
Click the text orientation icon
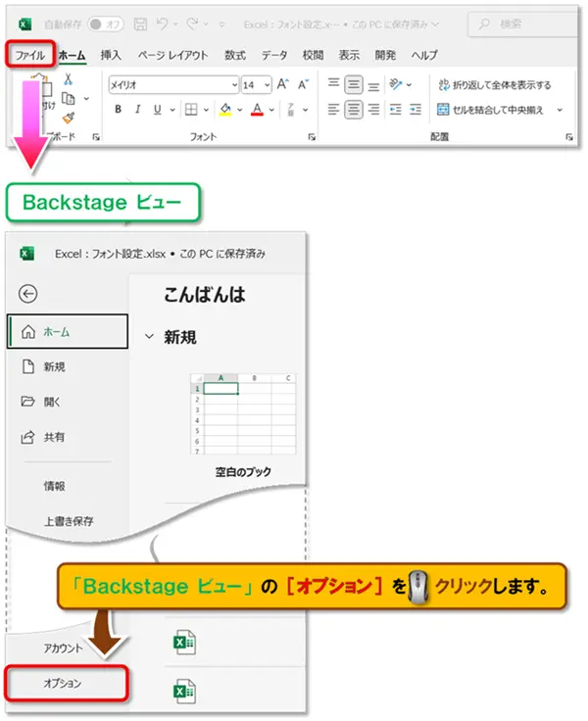(x=395, y=84)
